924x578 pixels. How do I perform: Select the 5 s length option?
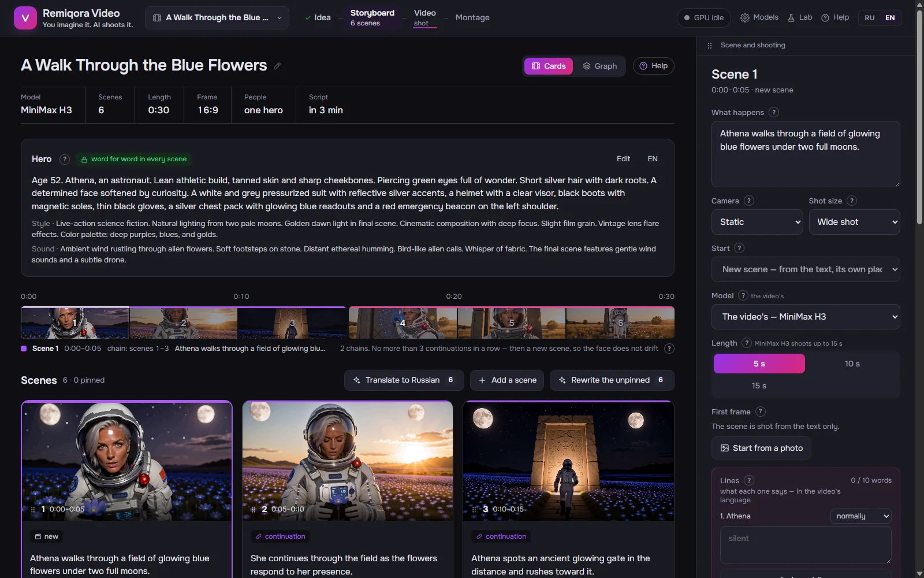coord(759,364)
